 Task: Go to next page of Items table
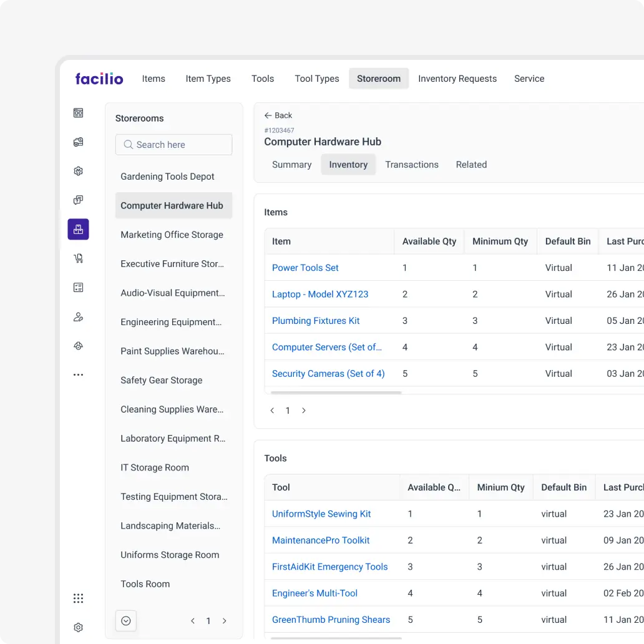[x=304, y=411]
